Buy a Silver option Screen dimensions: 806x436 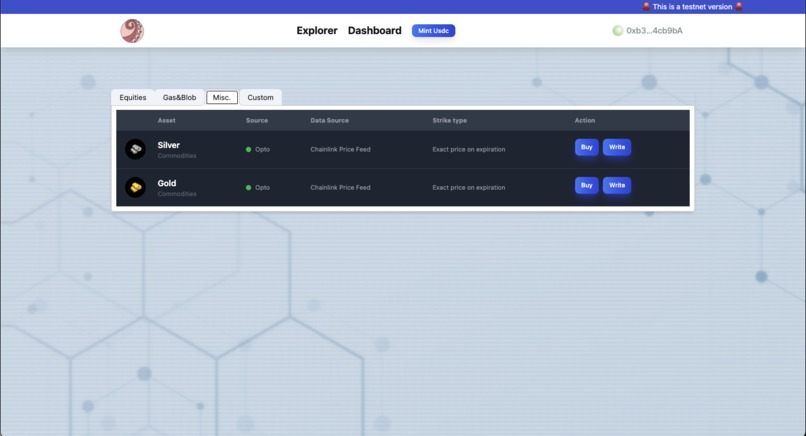587,147
